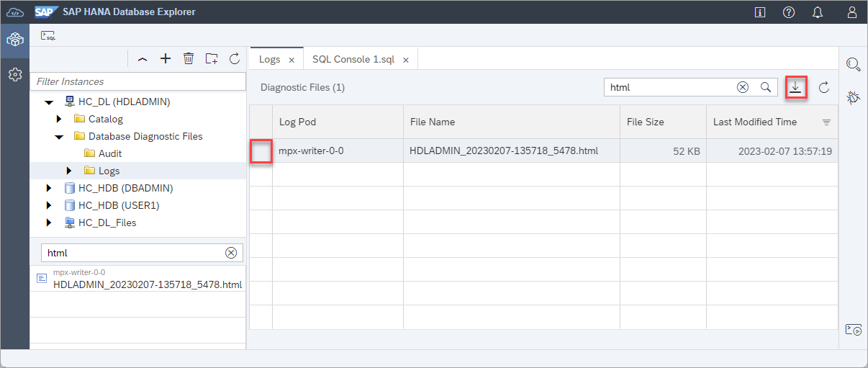Screen dimensions: 868x368
Task: Expand HC_HDB (USER1) node
Action: pos(50,205)
